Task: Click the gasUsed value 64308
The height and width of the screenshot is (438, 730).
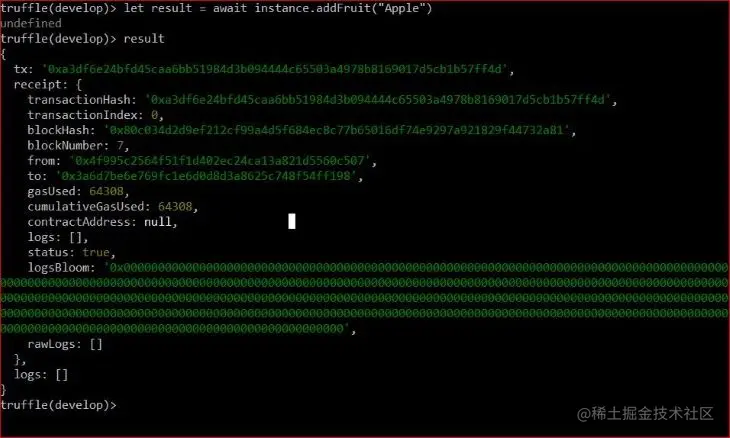Action: coord(106,191)
